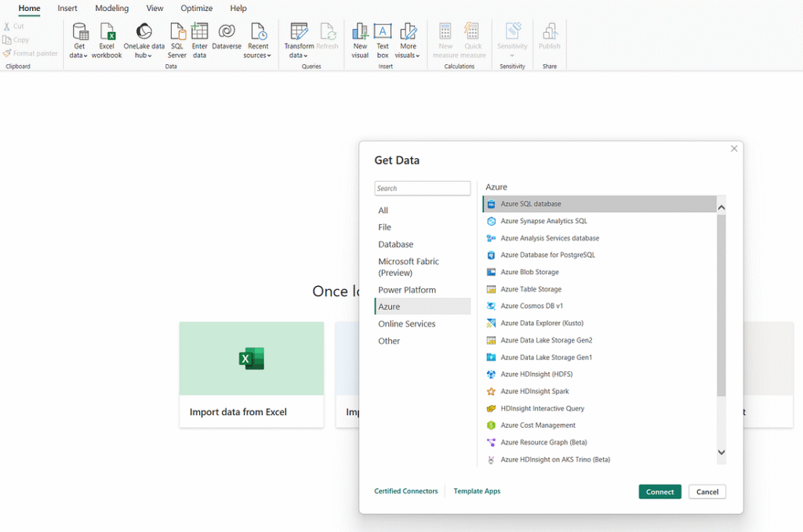Switch to the Modeling ribbon tab
The image size is (803, 532).
tap(111, 8)
